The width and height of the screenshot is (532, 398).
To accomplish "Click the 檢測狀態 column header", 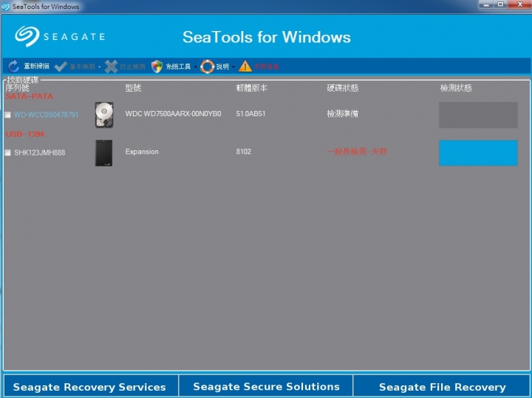I will point(456,88).
